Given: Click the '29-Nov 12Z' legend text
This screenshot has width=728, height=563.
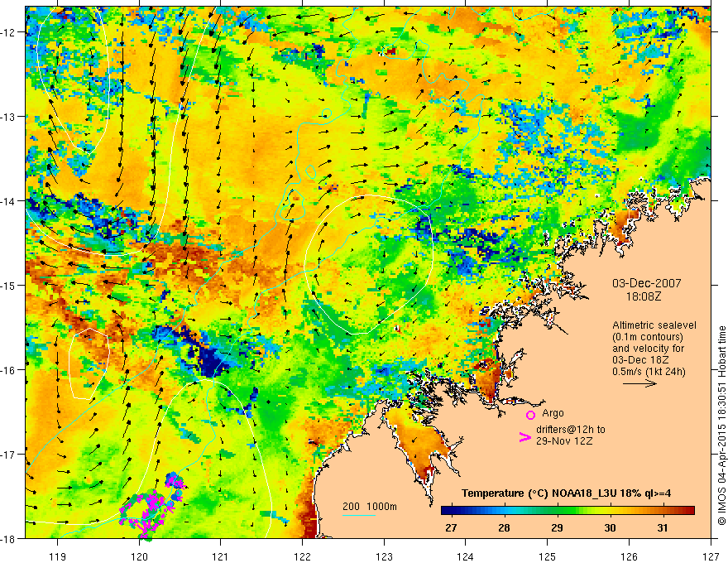Looking at the screenshot, I should click(x=564, y=441).
